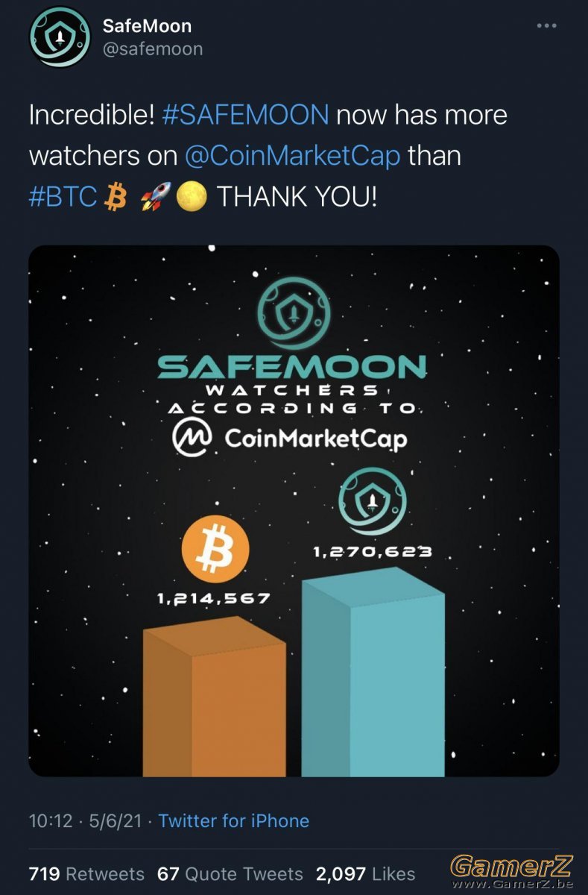588x895 pixels.
Task: Open the @safemoon handle
Action: pyautogui.click(x=152, y=49)
